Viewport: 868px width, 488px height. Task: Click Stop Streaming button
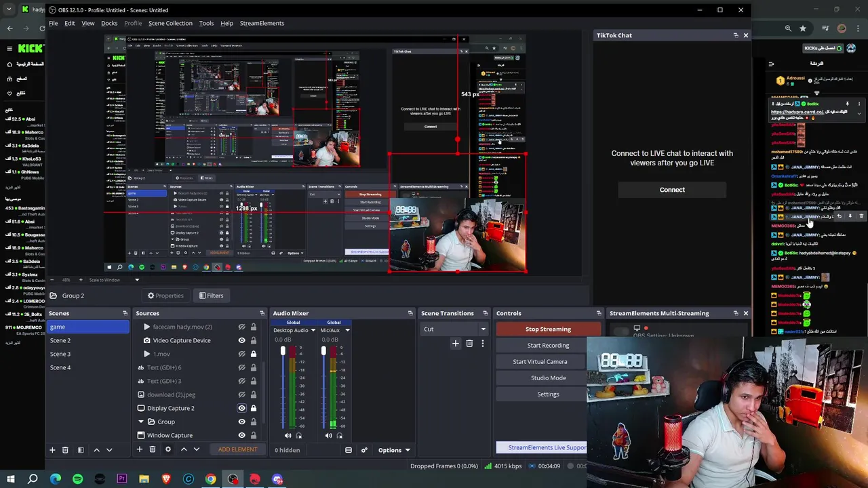[548, 329]
